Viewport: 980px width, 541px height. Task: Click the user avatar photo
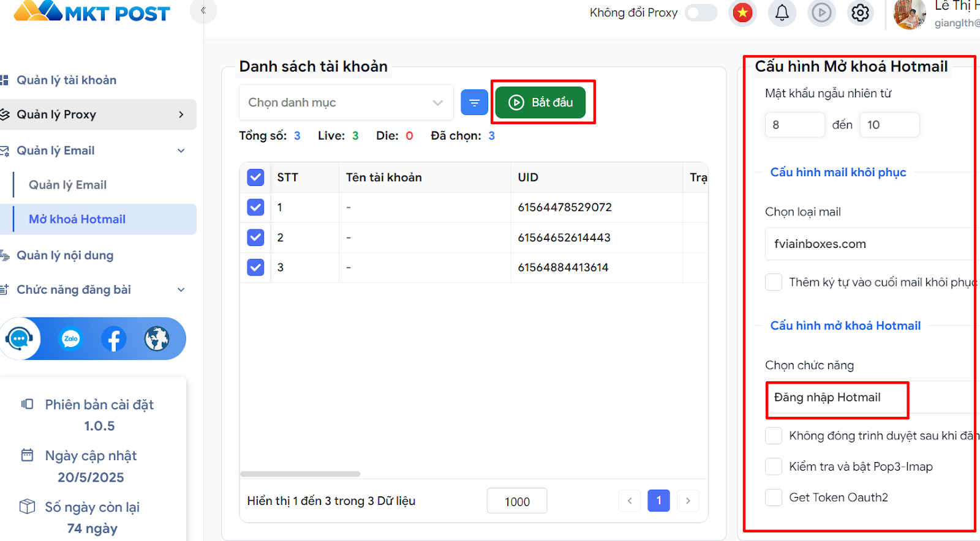pyautogui.click(x=910, y=13)
